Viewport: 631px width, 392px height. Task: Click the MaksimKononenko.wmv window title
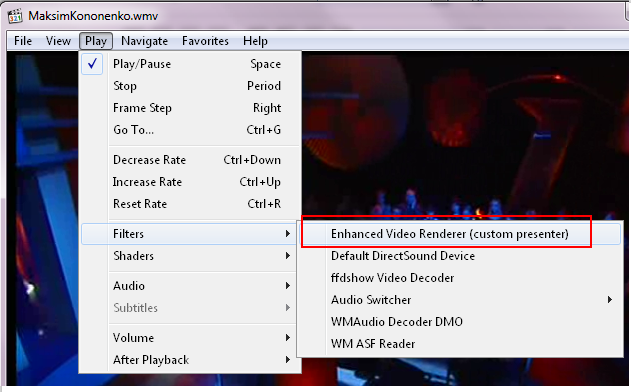[x=93, y=16]
